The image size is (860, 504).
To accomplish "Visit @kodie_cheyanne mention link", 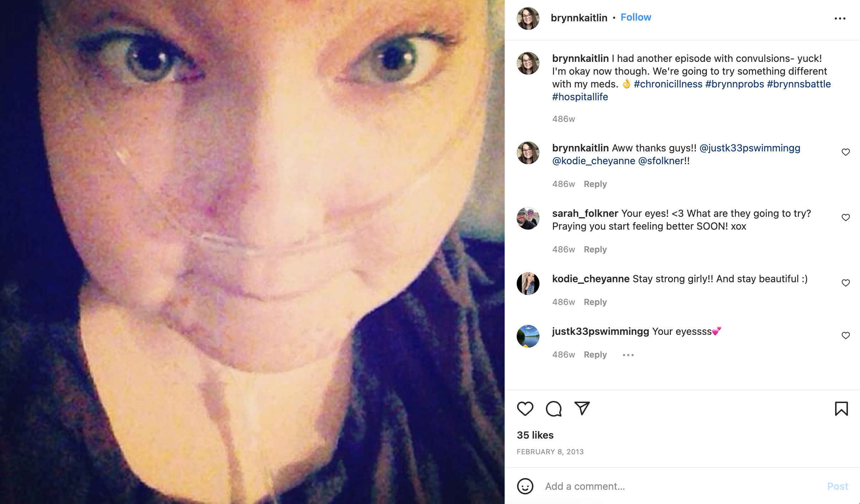I will (593, 161).
